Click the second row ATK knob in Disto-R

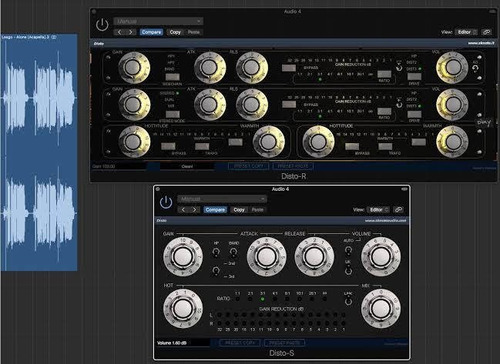[x=210, y=104]
